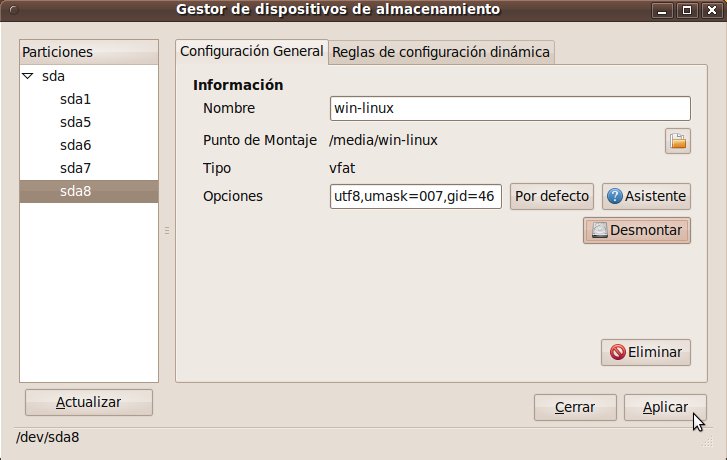Click the vfat type value

click(342, 168)
